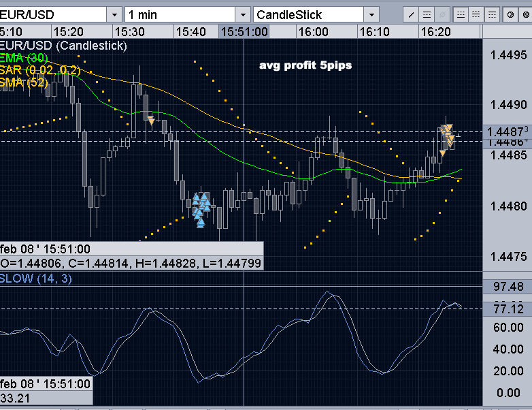Select the trend line drawing tool
Screen dimensions: 532x410
[x=411, y=14]
